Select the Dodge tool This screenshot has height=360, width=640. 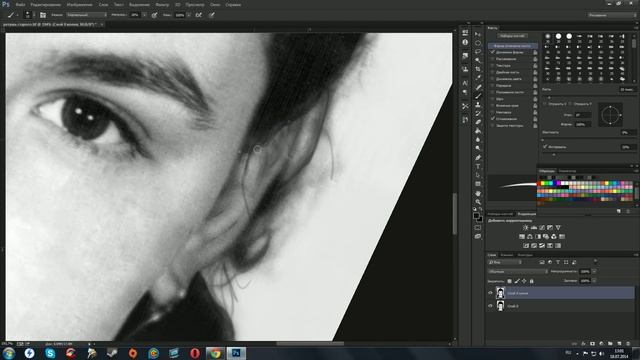(x=478, y=148)
